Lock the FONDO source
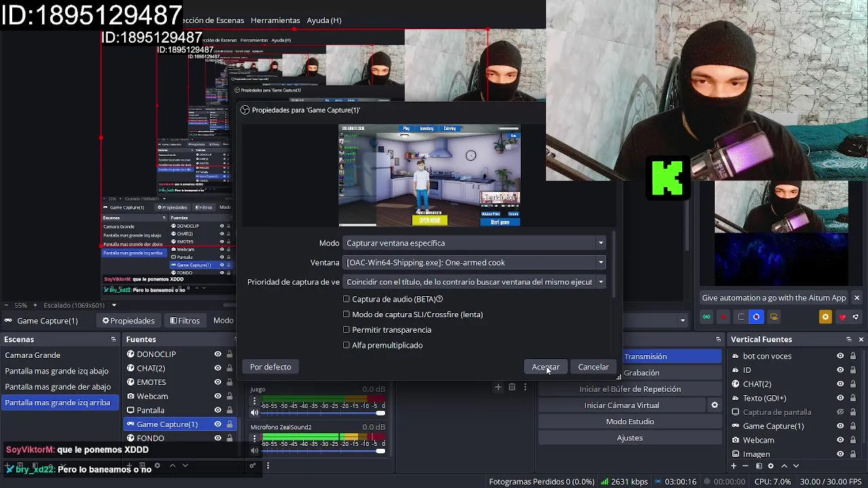The image size is (868, 488). click(x=229, y=439)
